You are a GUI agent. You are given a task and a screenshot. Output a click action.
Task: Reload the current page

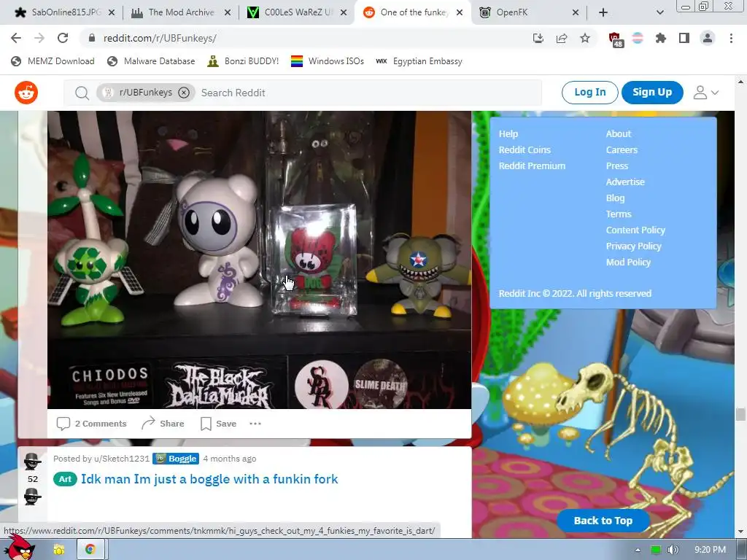[x=63, y=38]
